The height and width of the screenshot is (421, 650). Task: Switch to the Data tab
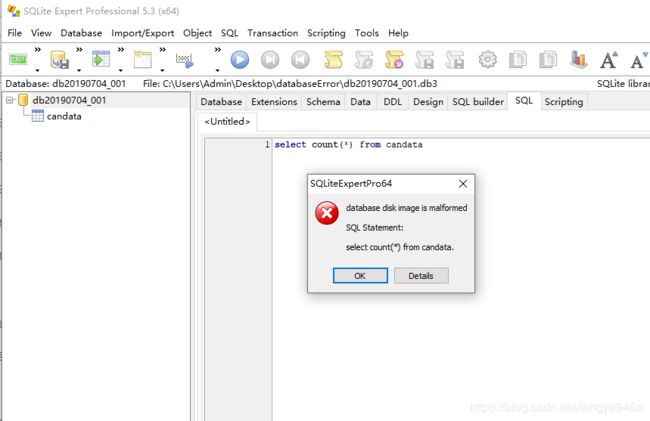pyautogui.click(x=360, y=102)
